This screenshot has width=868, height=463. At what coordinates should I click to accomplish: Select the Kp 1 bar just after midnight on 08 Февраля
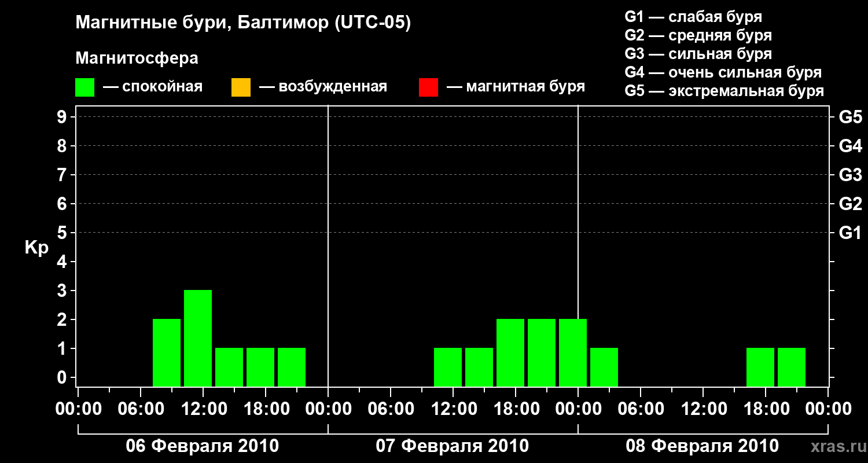[x=604, y=367]
